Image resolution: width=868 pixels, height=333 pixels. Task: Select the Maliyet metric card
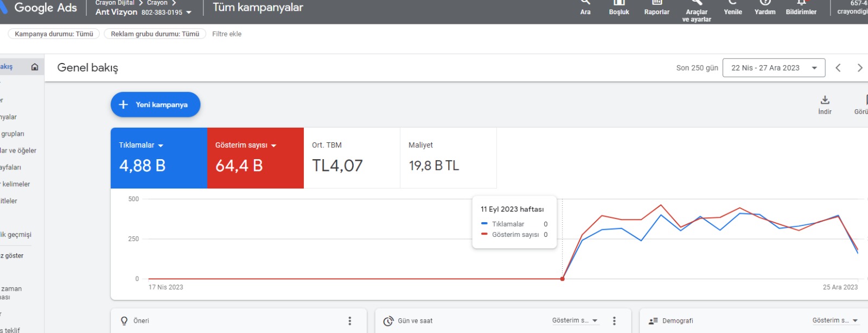click(x=449, y=158)
